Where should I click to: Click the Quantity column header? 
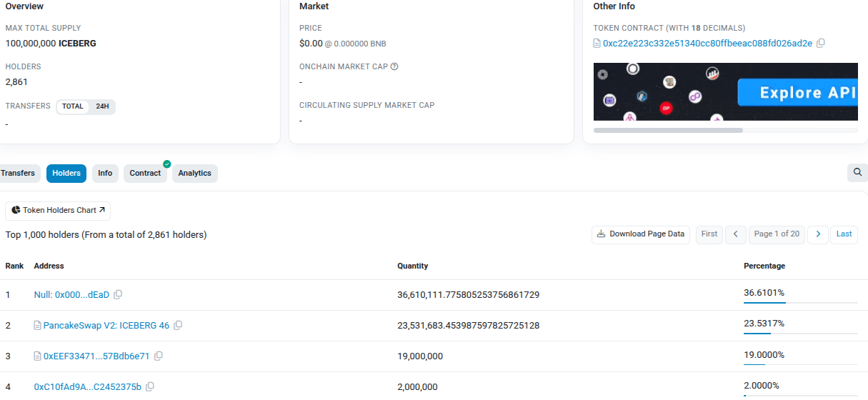pos(413,266)
